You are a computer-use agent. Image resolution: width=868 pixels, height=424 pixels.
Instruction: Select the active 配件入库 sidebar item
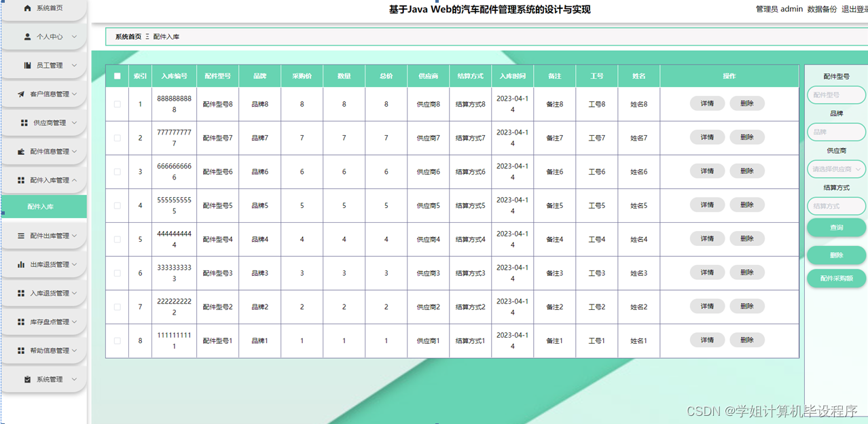(x=43, y=206)
